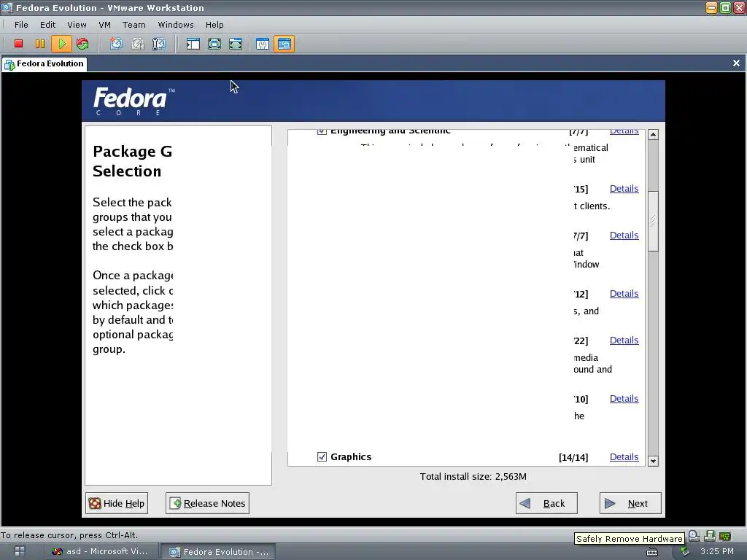Open the File menu

[21, 25]
